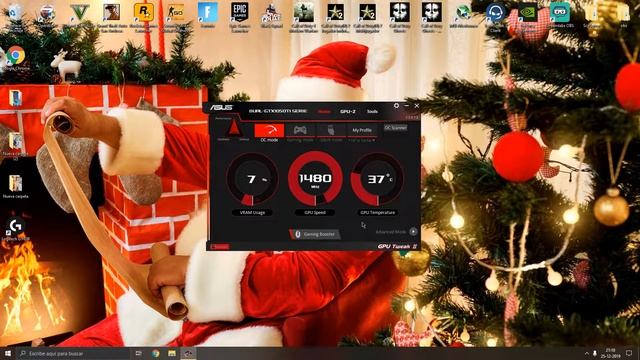Image resolution: width=640 pixels, height=360 pixels.
Task: Click the ASUS logo in GPU Tweak
Action: pos(221,108)
